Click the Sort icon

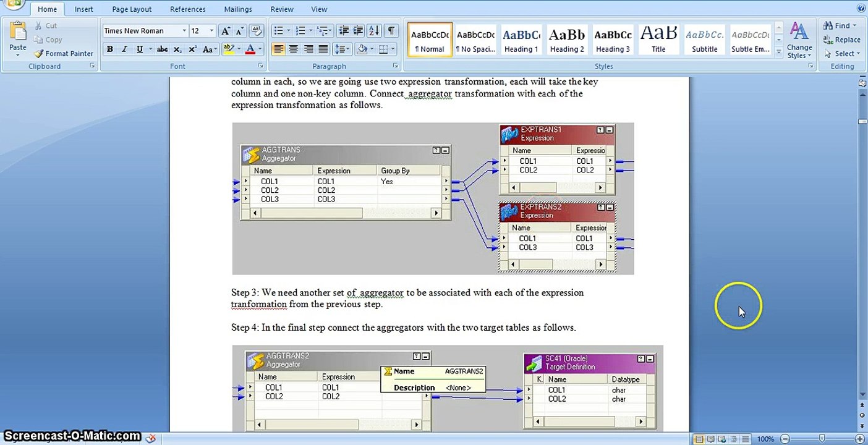tap(374, 31)
